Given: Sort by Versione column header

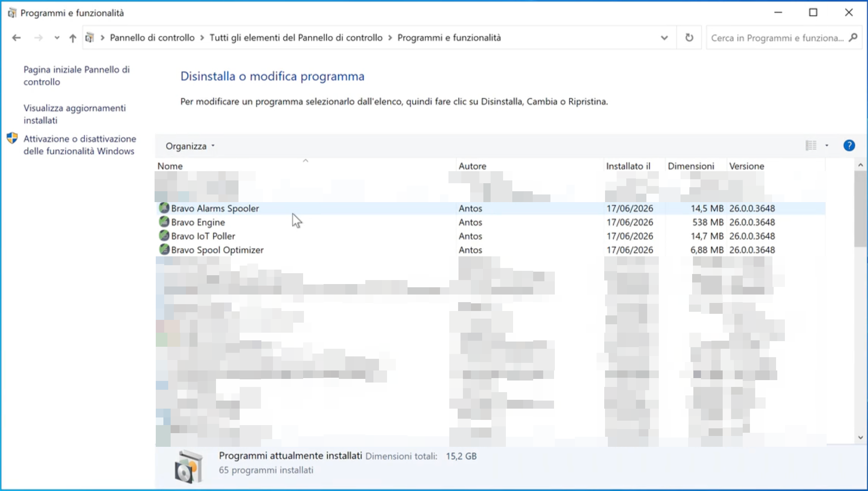Looking at the screenshot, I should [776, 166].
